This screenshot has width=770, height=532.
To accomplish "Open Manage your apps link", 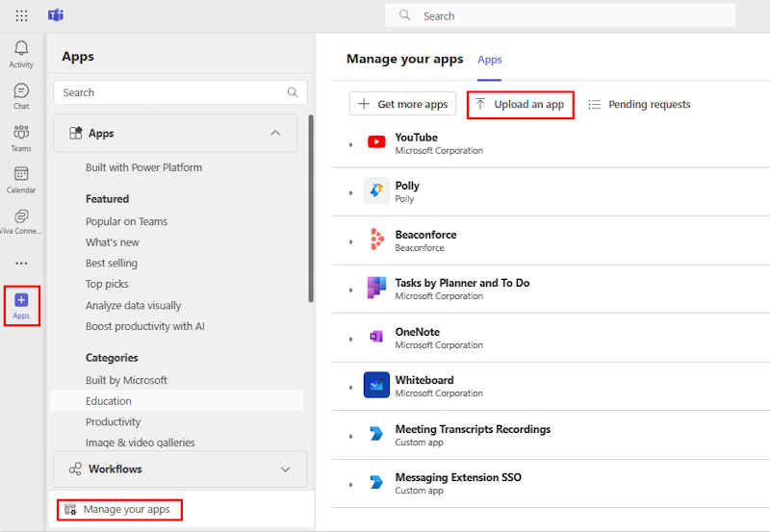I will point(119,510).
